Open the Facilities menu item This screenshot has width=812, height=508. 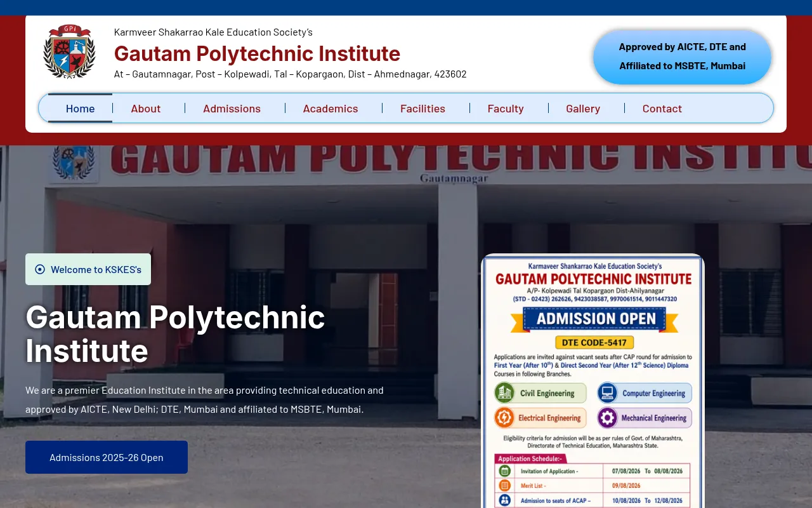point(422,108)
